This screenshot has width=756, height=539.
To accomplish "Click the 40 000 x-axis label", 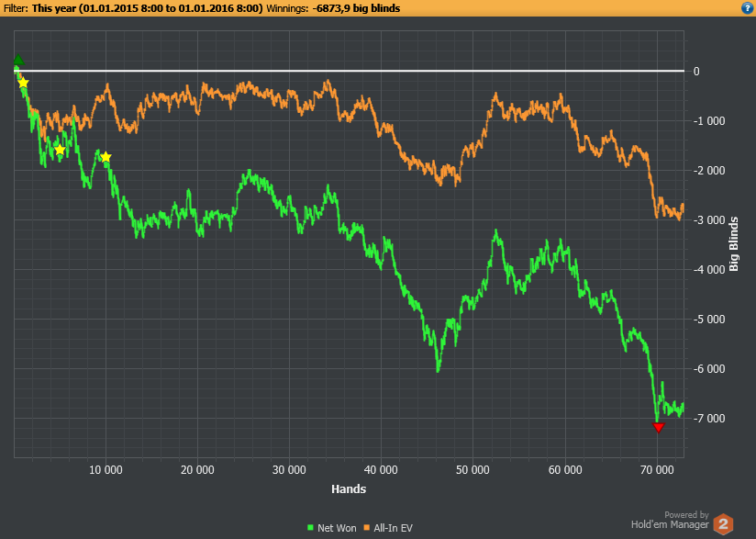I will click(381, 470).
